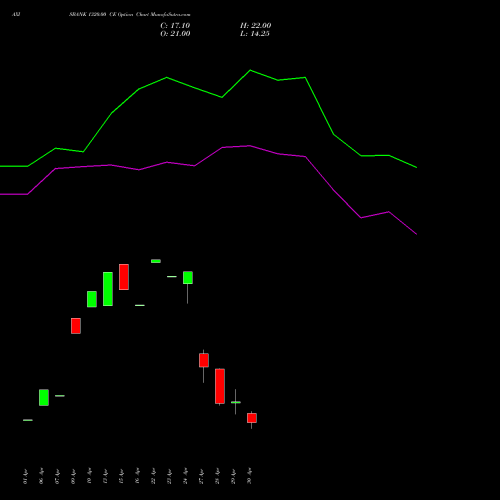Click the green indicator line's highest peak
The height and width of the screenshot is (500, 500).
pyautogui.click(x=250, y=70)
